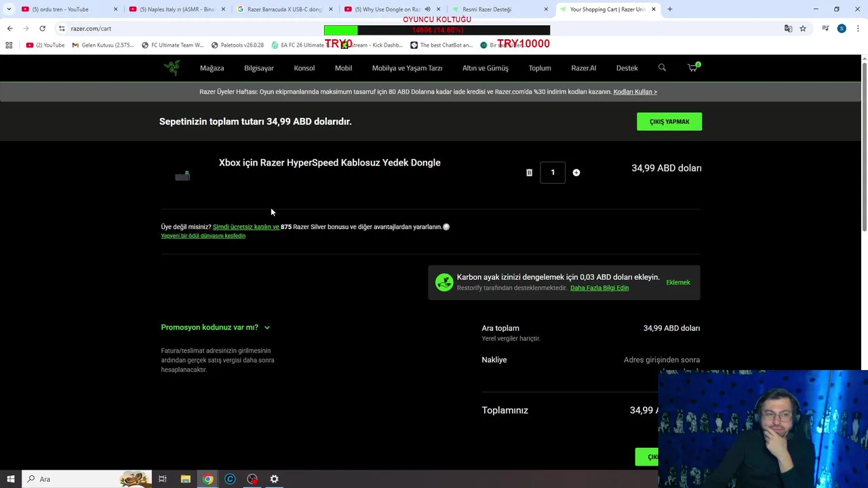Increase quantity with the plus icon
Viewport: 868px width, 488px height.
[x=576, y=172]
